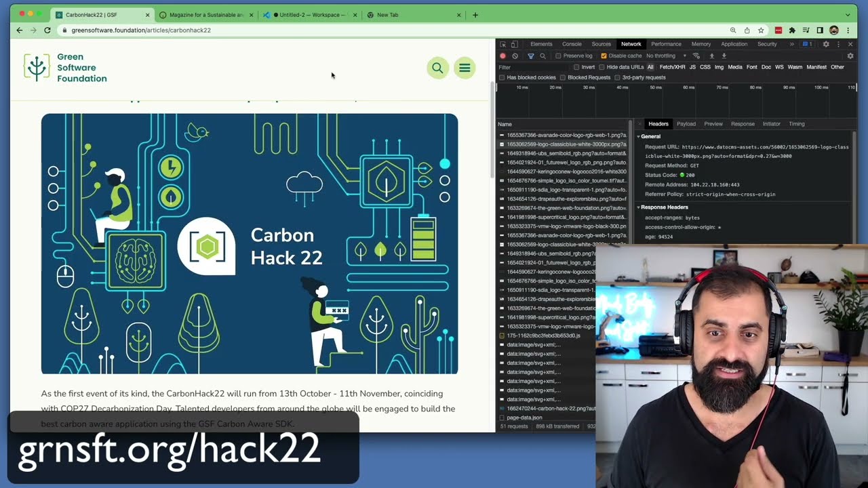
Task: Filter requests by Fetch/XHR
Action: [x=672, y=67]
